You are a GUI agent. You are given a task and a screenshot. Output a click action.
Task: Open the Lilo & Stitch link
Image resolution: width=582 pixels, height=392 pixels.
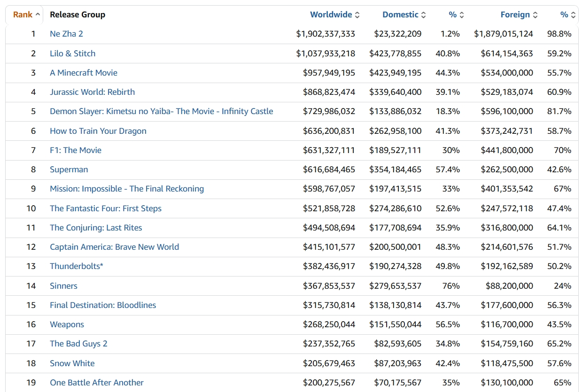point(72,53)
